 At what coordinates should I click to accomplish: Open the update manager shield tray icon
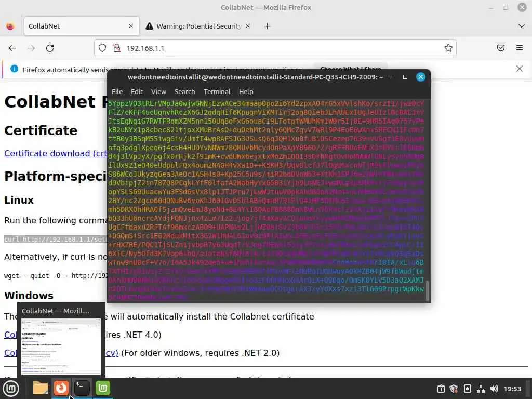(x=454, y=389)
